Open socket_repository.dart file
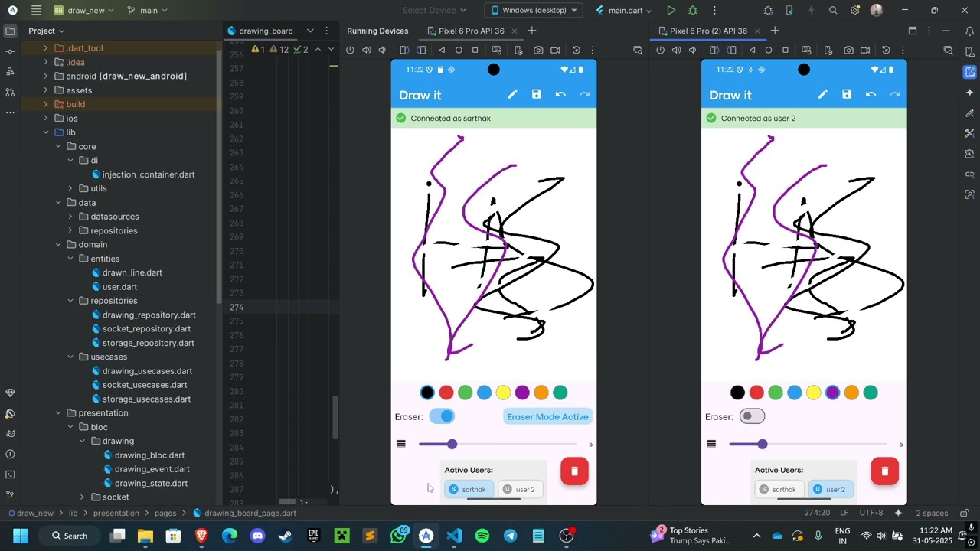This screenshot has height=551, width=980. pos(146,329)
